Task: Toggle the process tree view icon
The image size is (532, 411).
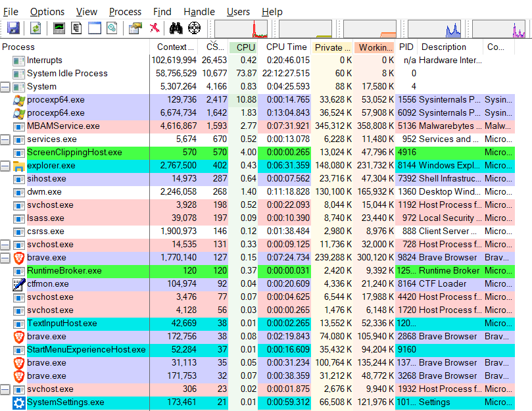Action: click(x=76, y=28)
